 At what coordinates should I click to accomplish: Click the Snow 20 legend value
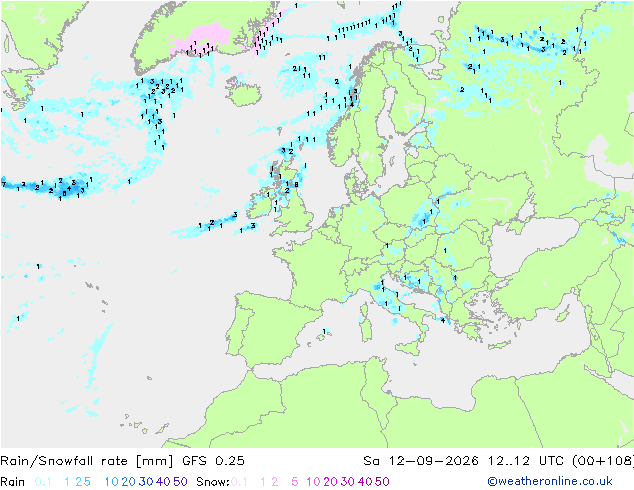click(331, 482)
